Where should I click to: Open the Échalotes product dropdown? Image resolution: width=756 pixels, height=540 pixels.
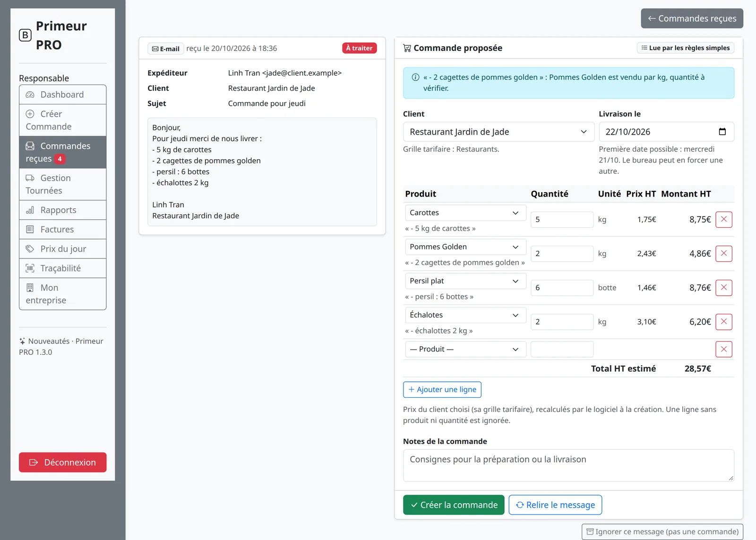click(465, 315)
